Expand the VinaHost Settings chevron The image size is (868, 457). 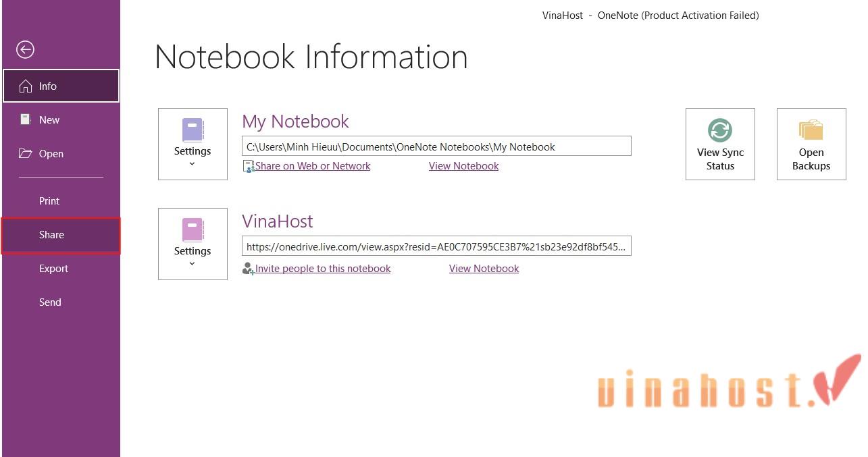coord(193,263)
